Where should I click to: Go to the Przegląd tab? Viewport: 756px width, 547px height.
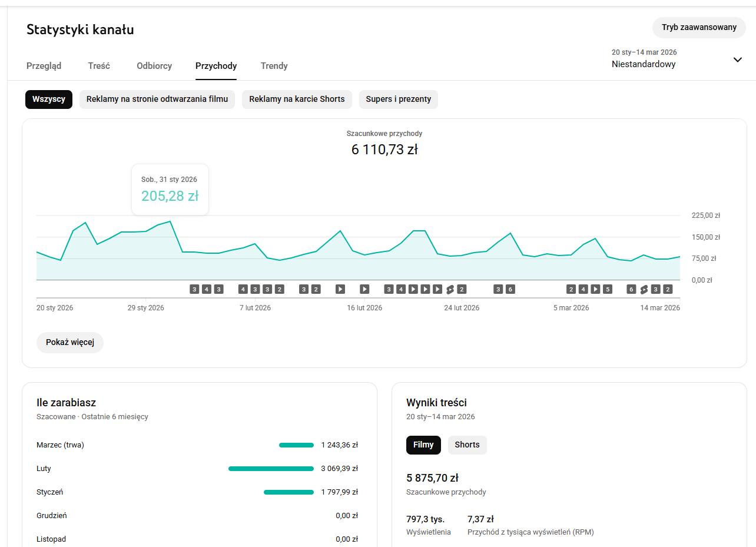tap(44, 66)
